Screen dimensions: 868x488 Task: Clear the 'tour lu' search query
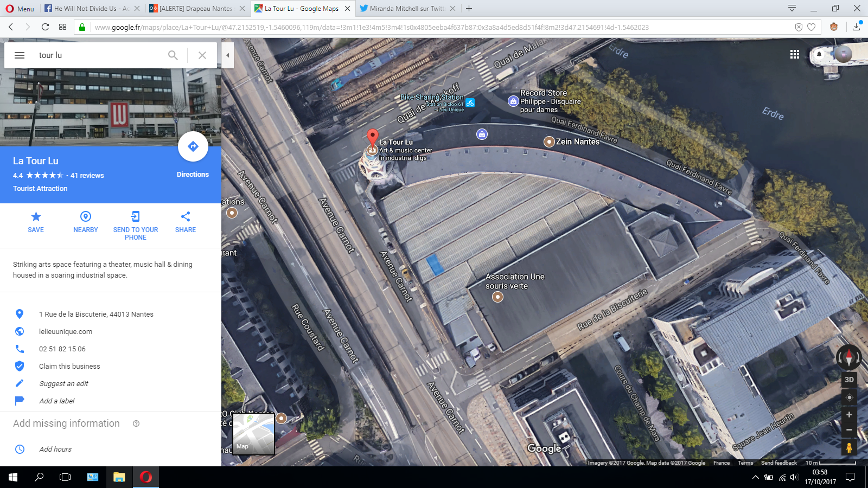coord(202,55)
